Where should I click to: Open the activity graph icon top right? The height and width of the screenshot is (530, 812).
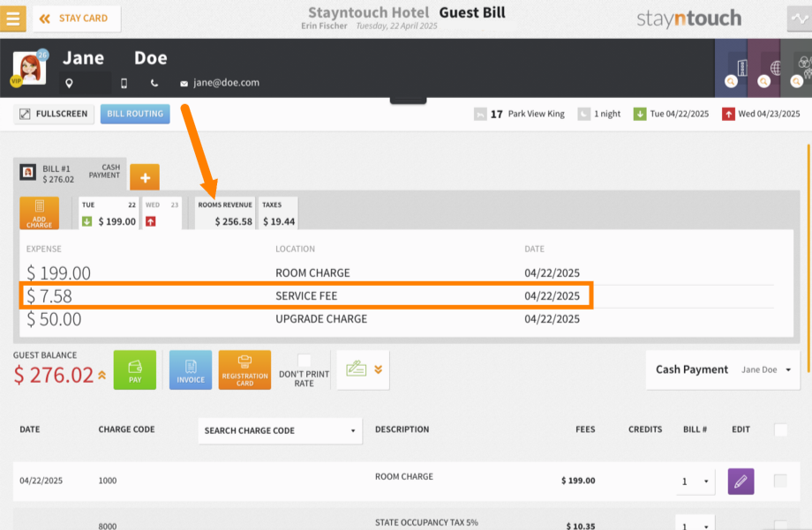tap(800, 19)
